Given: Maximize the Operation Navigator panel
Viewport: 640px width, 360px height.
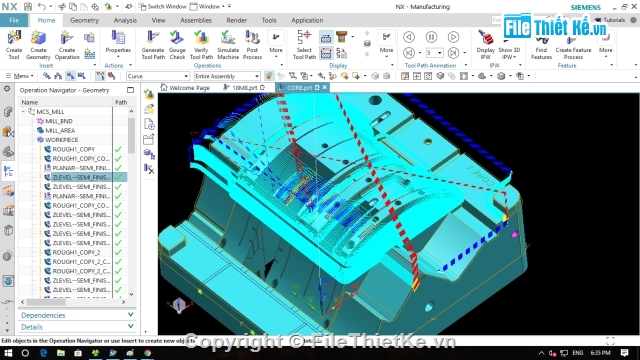Looking at the screenshot, I should (x=130, y=90).
